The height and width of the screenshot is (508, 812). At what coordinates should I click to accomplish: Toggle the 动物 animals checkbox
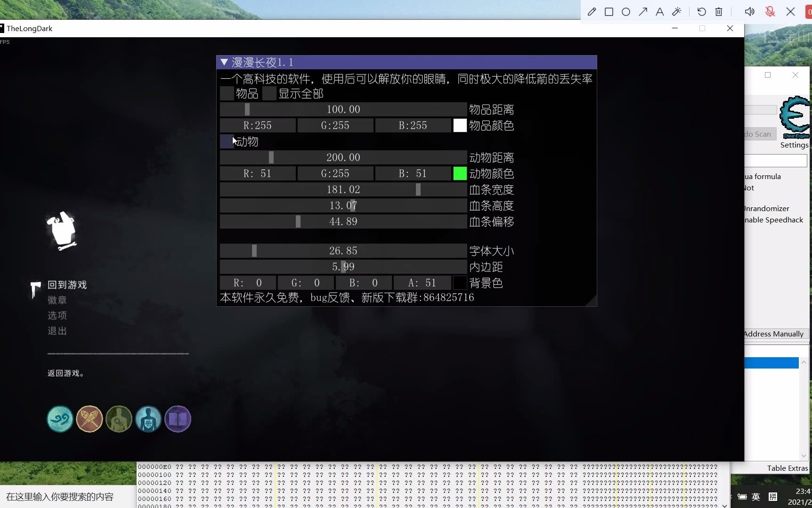click(227, 142)
